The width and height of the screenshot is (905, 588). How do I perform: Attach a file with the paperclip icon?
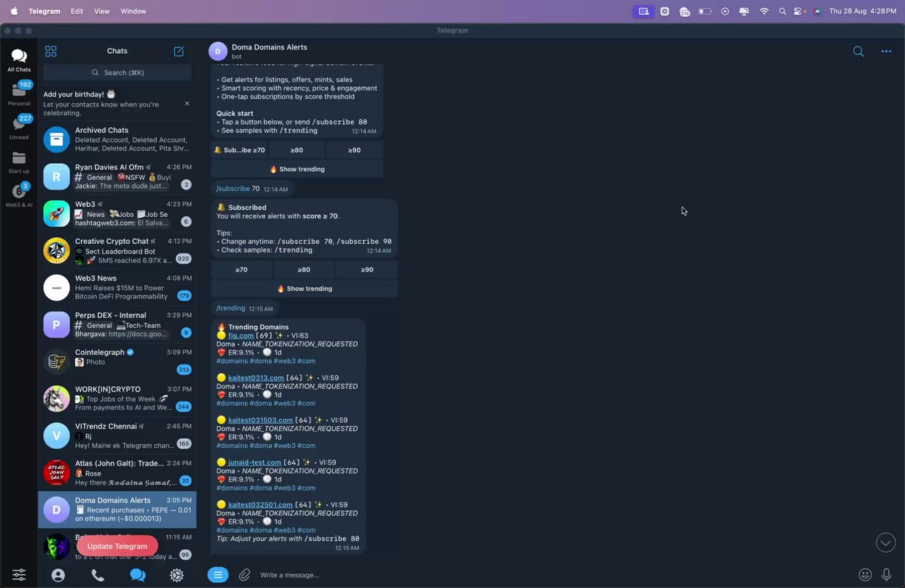(245, 575)
